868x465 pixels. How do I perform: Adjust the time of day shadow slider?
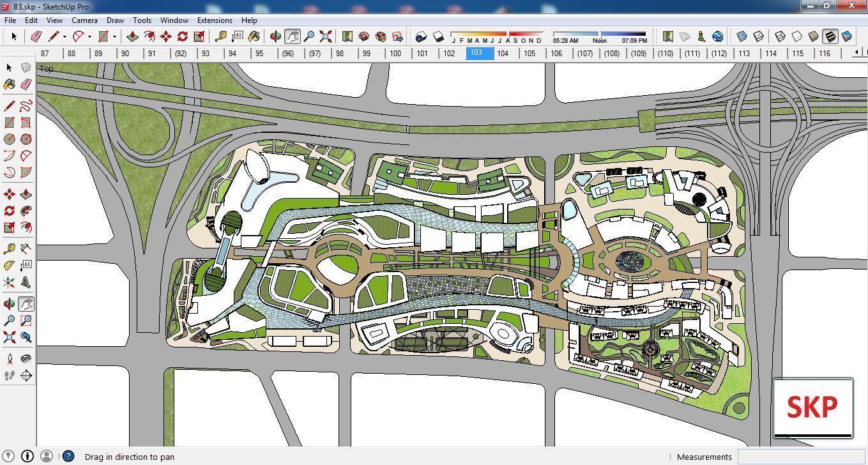[599, 34]
